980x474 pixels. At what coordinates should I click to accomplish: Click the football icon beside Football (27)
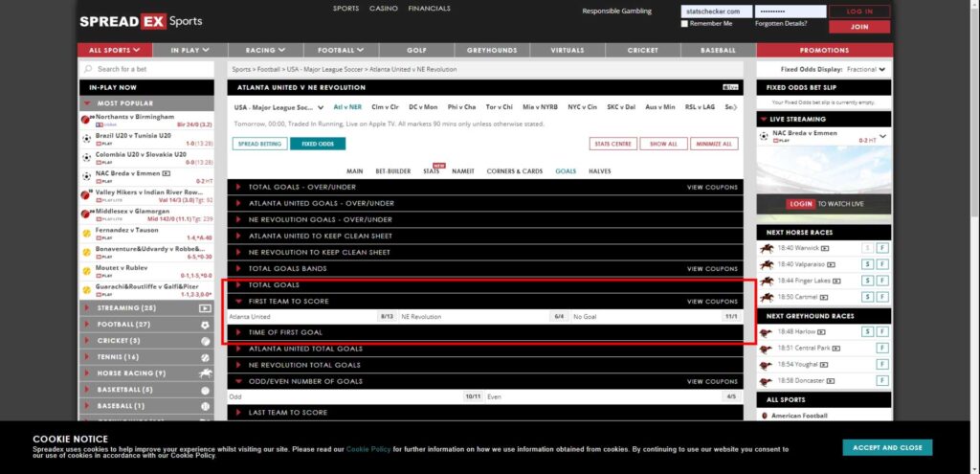[x=205, y=325]
